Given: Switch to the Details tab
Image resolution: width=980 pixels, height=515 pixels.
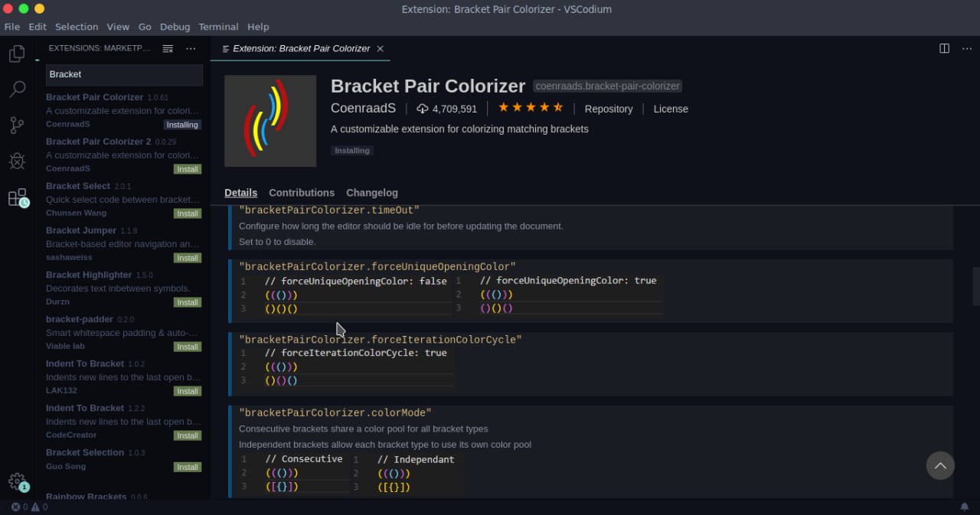Looking at the screenshot, I should [x=240, y=193].
